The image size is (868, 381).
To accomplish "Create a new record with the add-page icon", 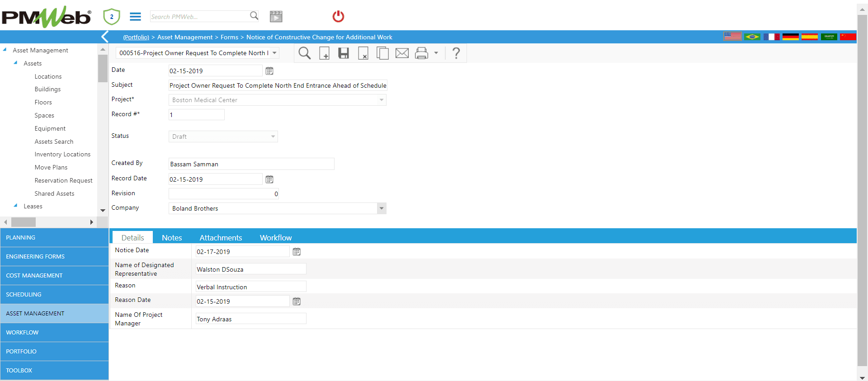I will 324,53.
